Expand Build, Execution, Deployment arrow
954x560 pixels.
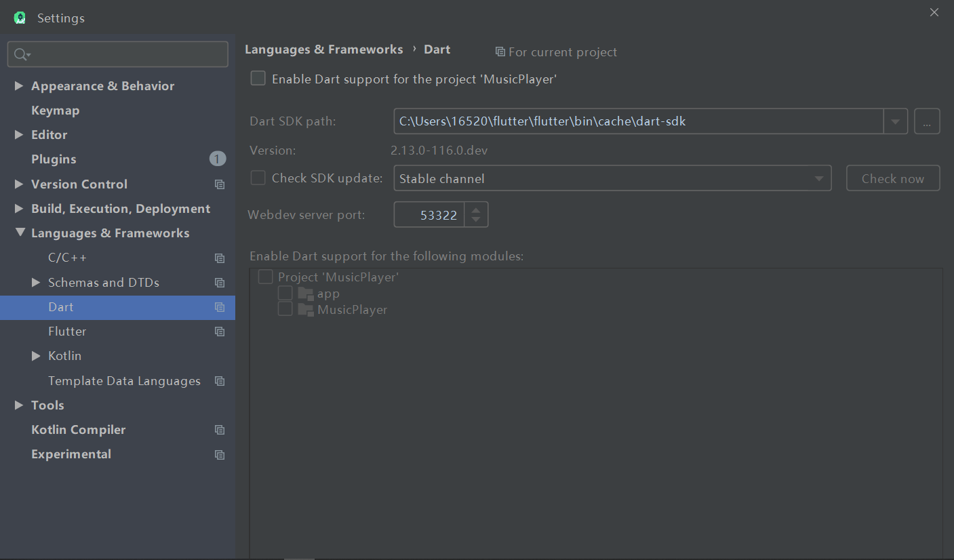[19, 209]
